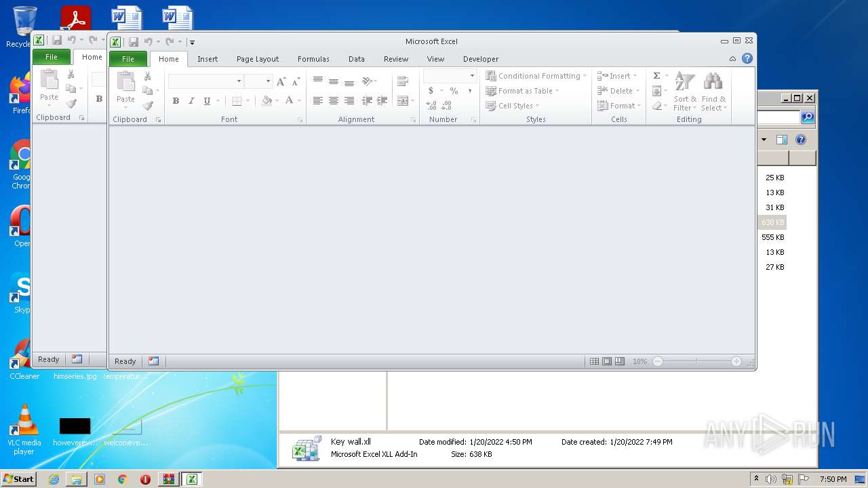The width and height of the screenshot is (868, 488).
Task: Click the Paste icon in front Excel window
Action: [x=125, y=81]
